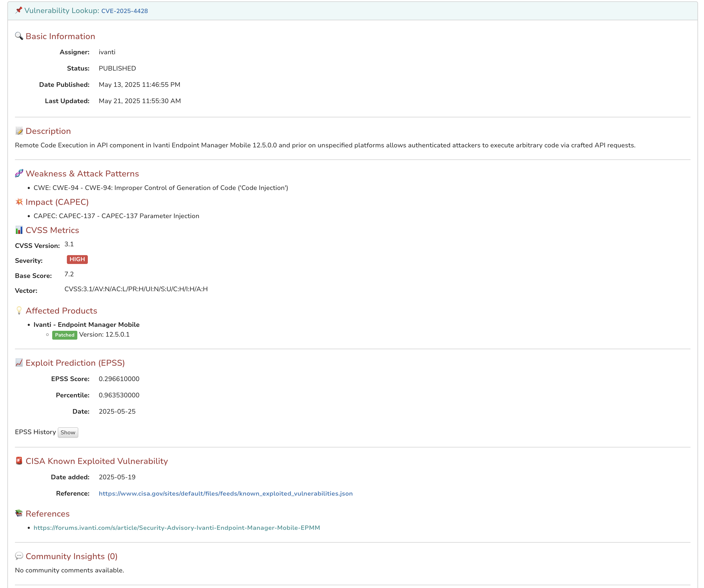Click the speech bubble Community Insights icon
Viewport: 704px width, 588px height.
19,556
